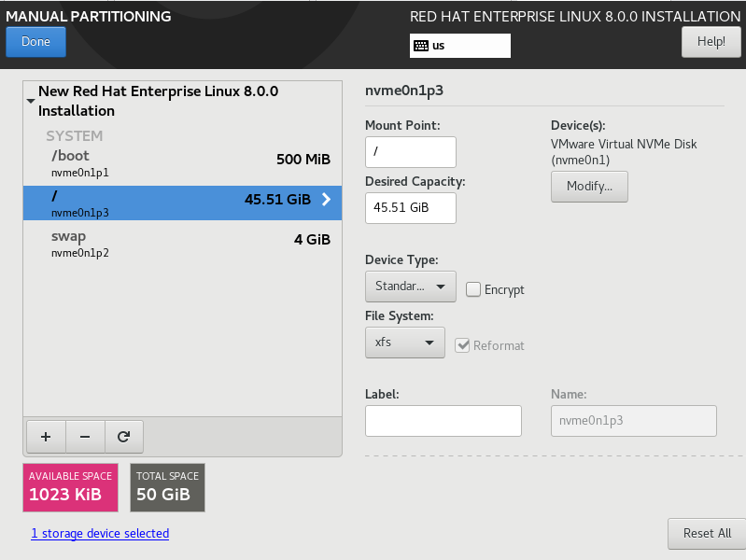
Task: Toggle the Reformat checkbox
Action: [462, 345]
